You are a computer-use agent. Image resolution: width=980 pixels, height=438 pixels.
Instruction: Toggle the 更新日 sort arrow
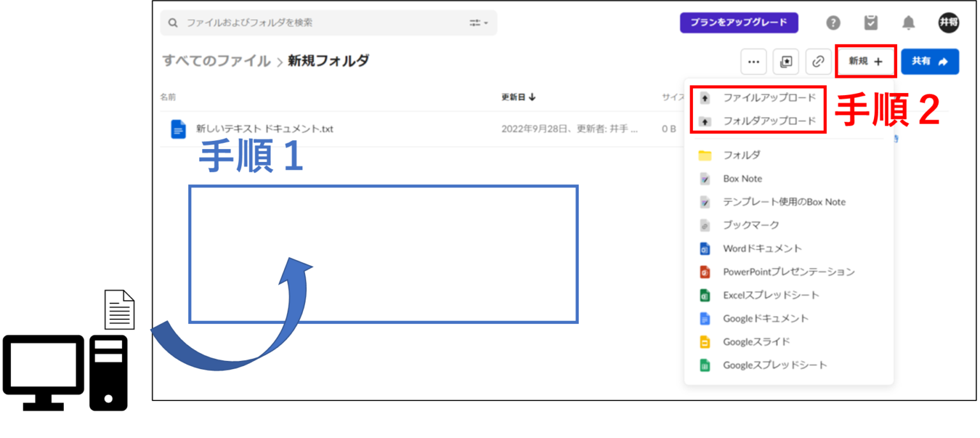[533, 97]
